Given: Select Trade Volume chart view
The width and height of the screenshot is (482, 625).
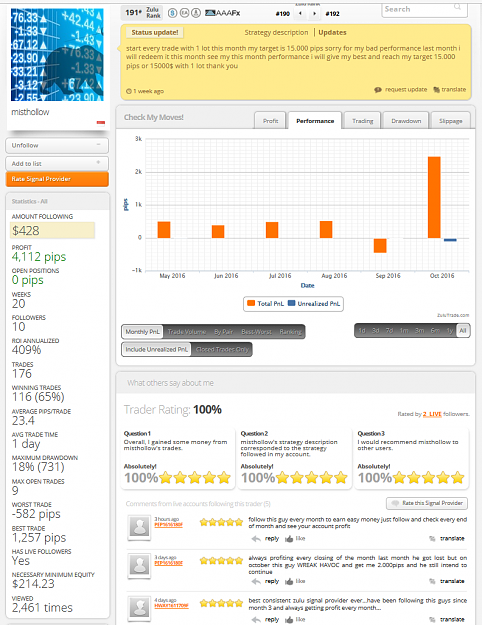Looking at the screenshot, I should tap(187, 332).
